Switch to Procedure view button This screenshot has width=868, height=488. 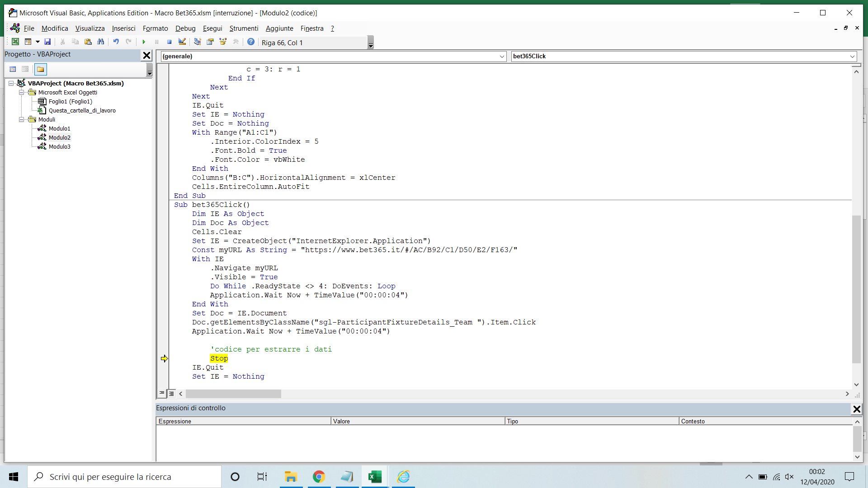(x=162, y=394)
